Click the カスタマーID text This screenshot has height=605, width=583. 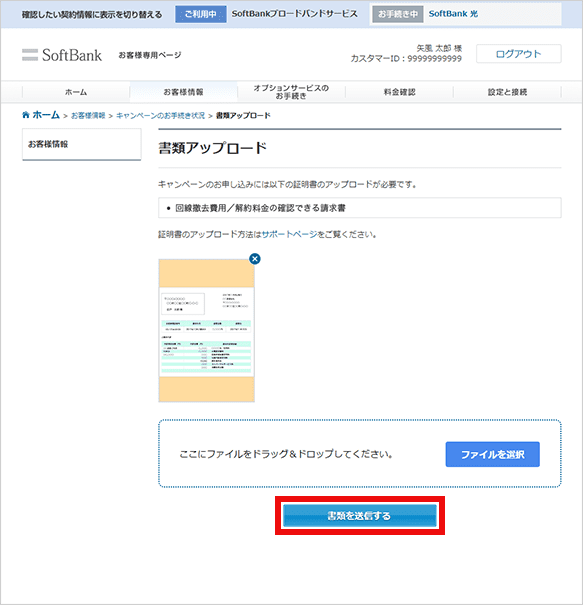[x=406, y=59]
